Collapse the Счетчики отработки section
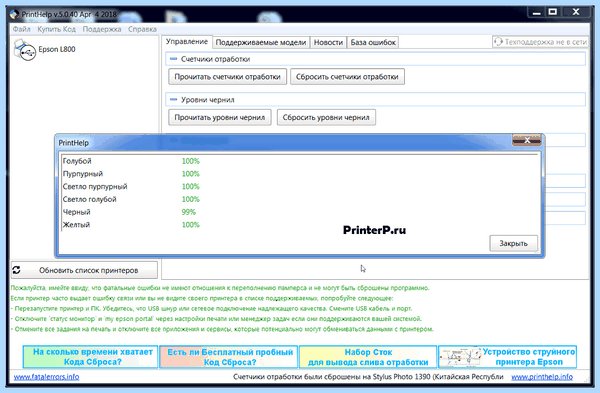Image resolution: width=600 pixels, height=393 pixels. [x=173, y=59]
